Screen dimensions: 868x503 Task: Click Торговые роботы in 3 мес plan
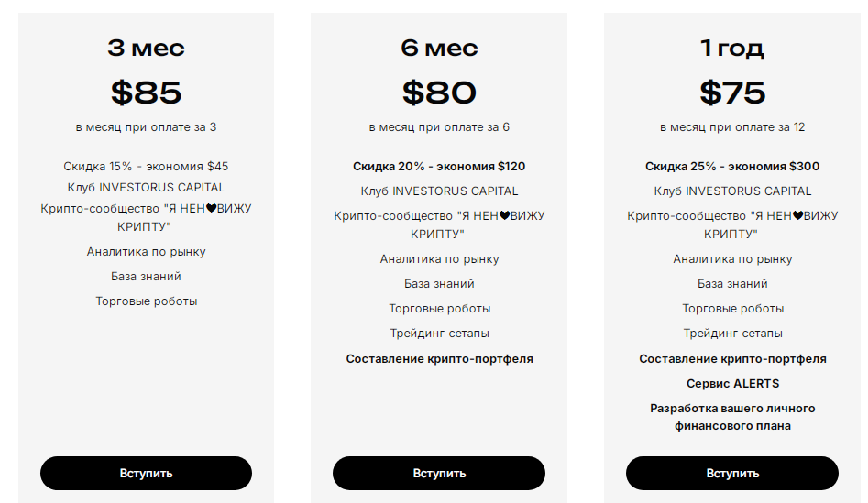[146, 301]
